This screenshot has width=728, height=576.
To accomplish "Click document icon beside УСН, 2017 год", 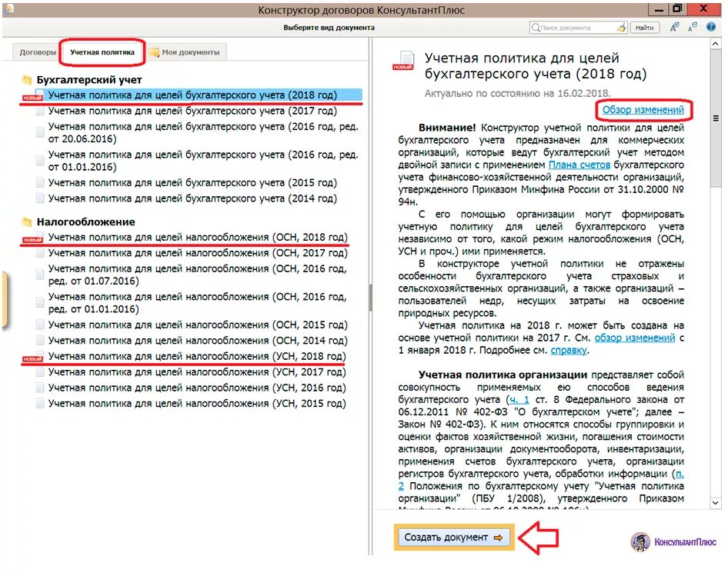I will point(40,372).
